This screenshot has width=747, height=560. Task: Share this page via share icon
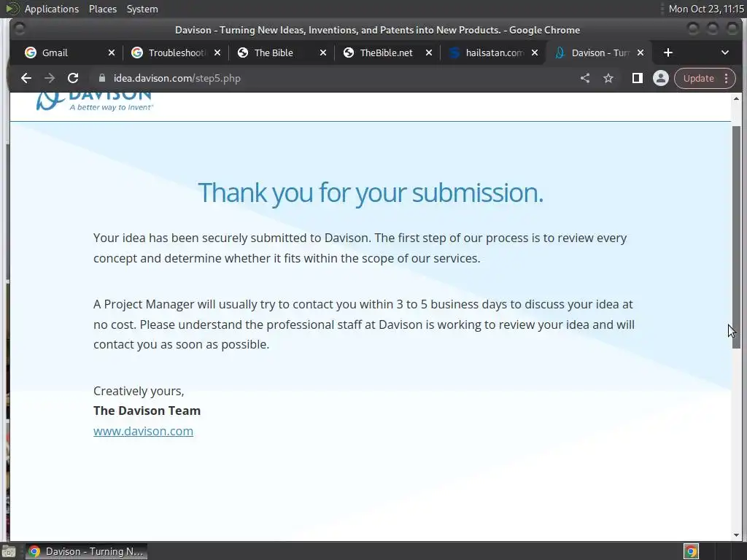(585, 78)
